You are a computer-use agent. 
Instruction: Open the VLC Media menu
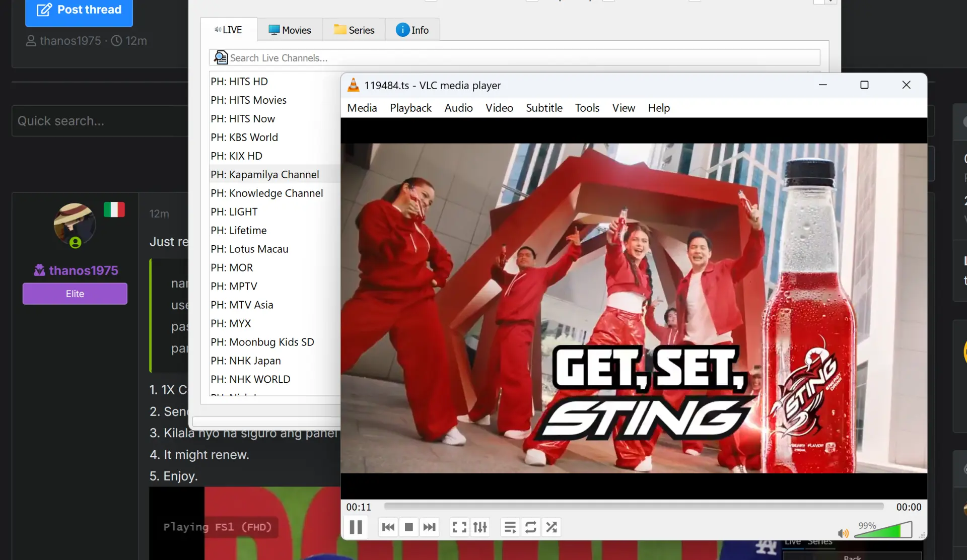tap(362, 108)
